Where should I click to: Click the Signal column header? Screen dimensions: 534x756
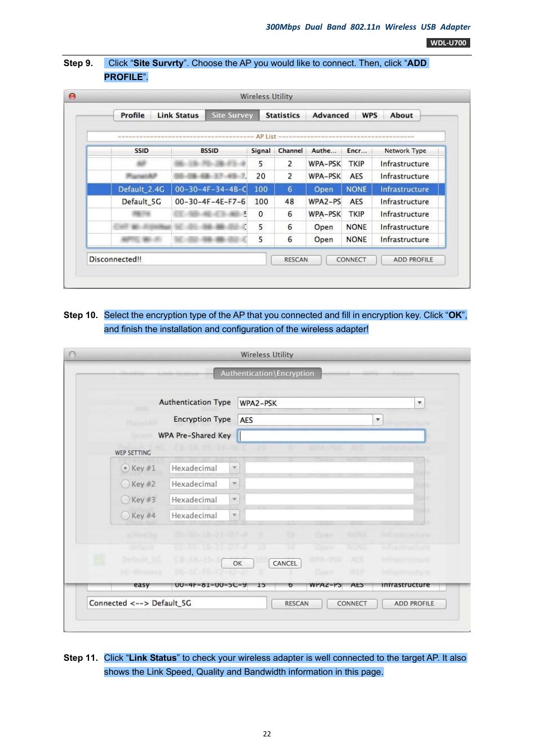(x=261, y=151)
